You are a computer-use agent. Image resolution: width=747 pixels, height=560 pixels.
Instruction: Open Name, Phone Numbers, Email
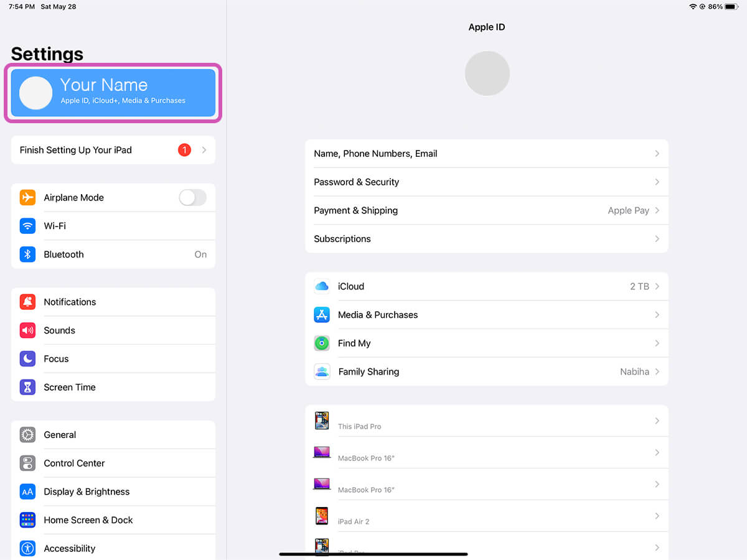[x=486, y=154]
